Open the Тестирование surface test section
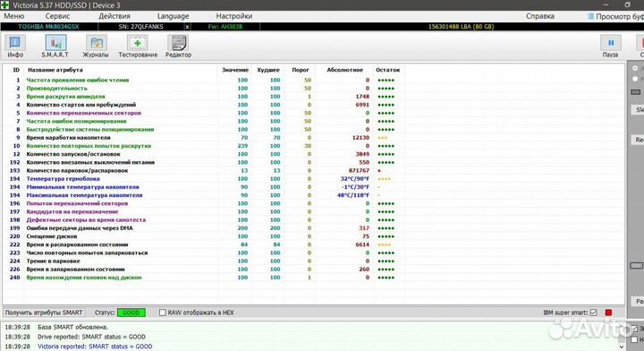This screenshot has width=644, height=351. [x=138, y=47]
